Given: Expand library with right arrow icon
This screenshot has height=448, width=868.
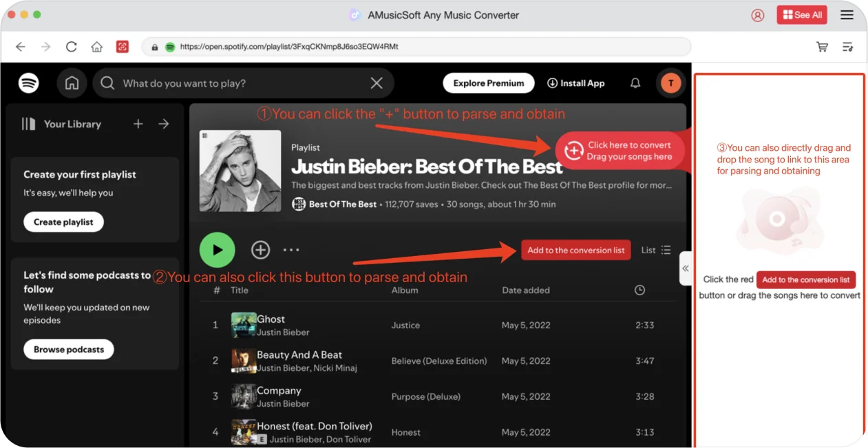Looking at the screenshot, I should 164,124.
